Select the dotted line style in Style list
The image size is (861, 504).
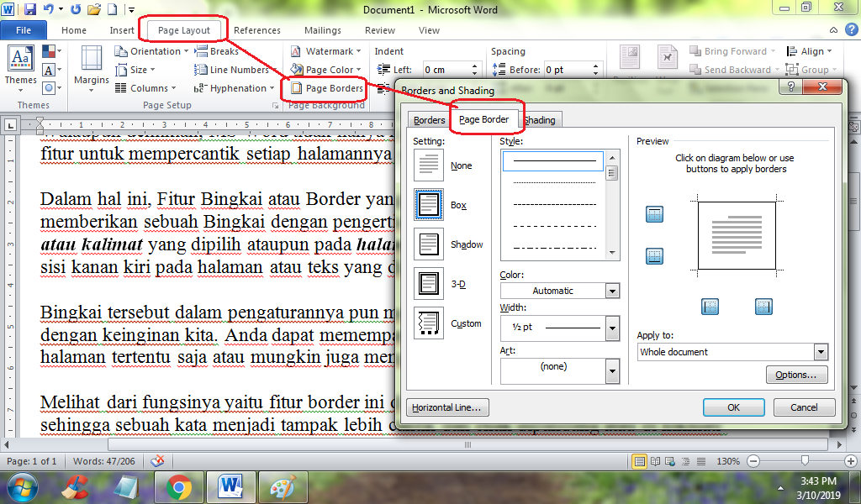(554, 182)
